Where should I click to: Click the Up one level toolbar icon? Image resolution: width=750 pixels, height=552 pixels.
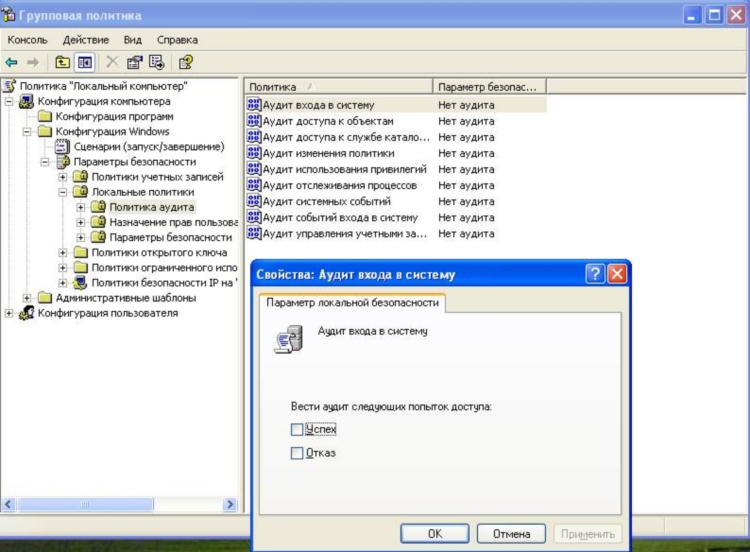(x=63, y=62)
